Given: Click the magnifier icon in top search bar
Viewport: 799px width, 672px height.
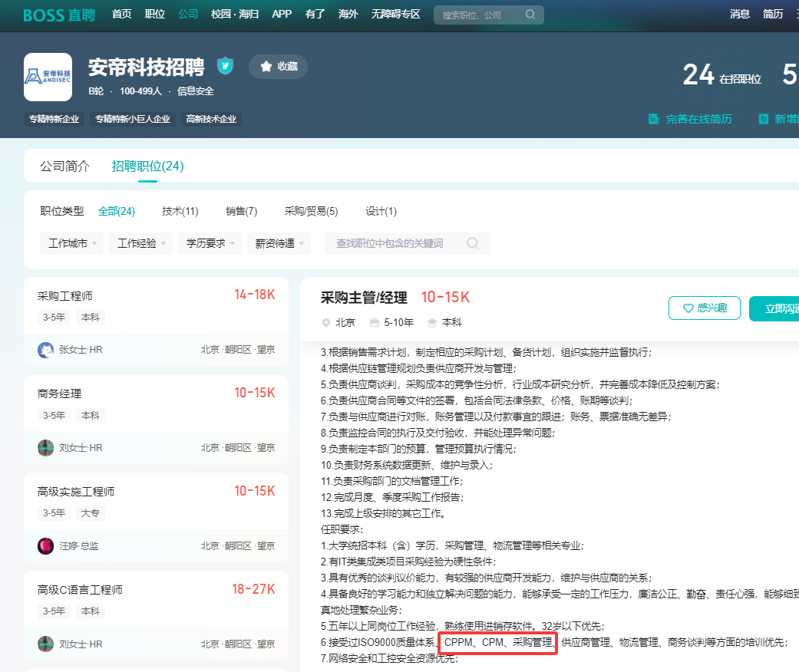Looking at the screenshot, I should click(x=530, y=15).
